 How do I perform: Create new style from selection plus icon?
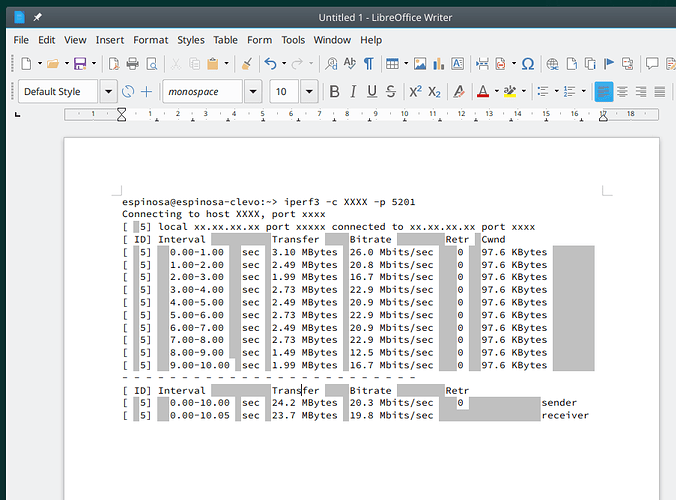pyautogui.click(x=147, y=91)
